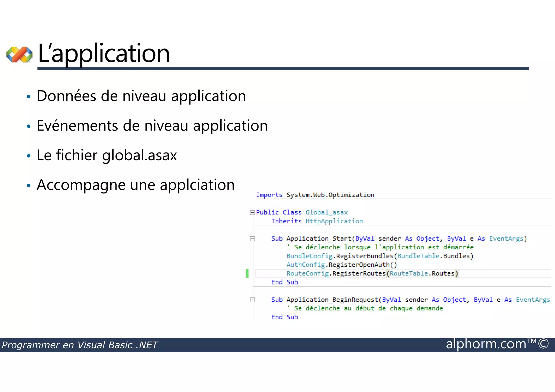Click comment 'Se déclenche lorsque l'application est démarrée'
This screenshot has width=555, height=392.
[380, 247]
